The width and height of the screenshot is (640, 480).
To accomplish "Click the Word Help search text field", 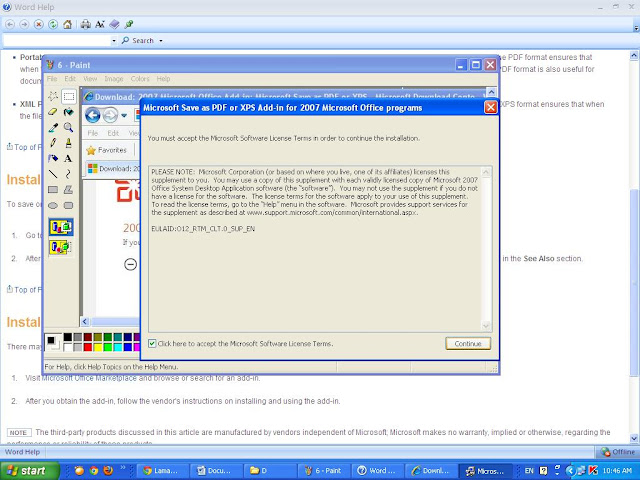I will (57, 40).
